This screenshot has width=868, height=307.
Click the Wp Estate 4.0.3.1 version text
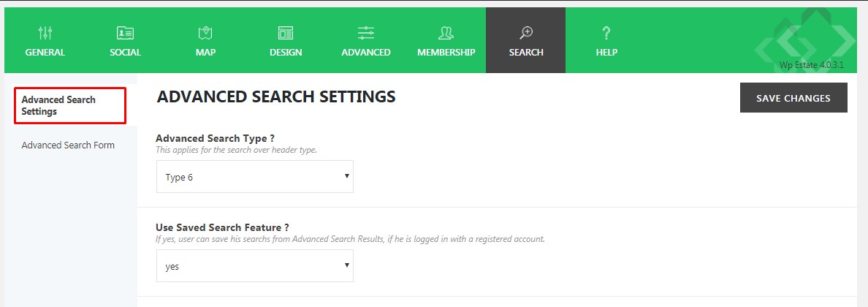point(819,64)
